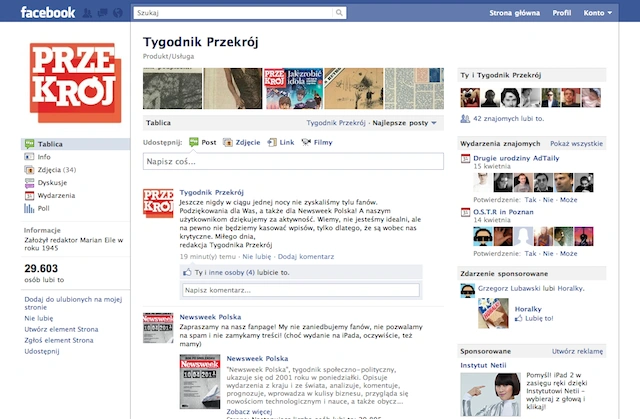This screenshot has height=419, width=640.
Task: Click 'Zobacz więcej' in Newsweek post
Action: coord(249,412)
